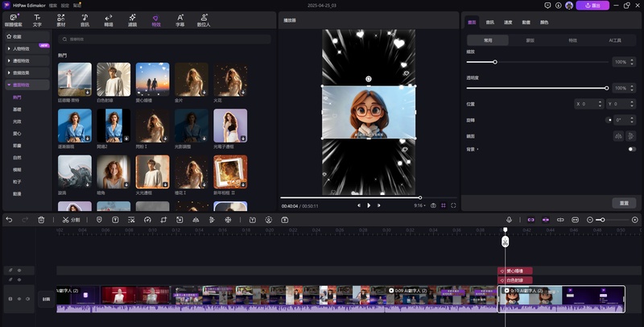Click the 縮放 scale slider handle
The width and height of the screenshot is (644, 327).
495,62
